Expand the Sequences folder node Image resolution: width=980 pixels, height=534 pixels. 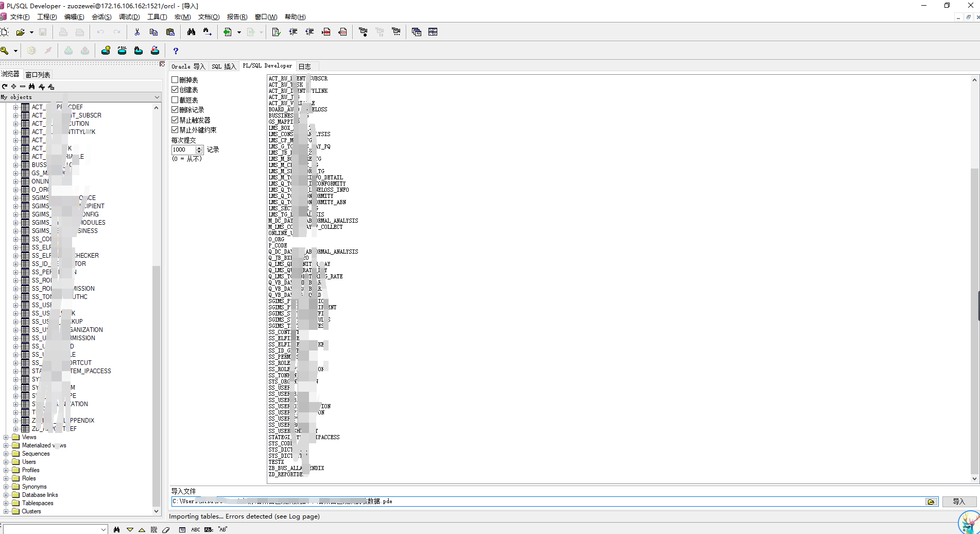tap(6, 454)
